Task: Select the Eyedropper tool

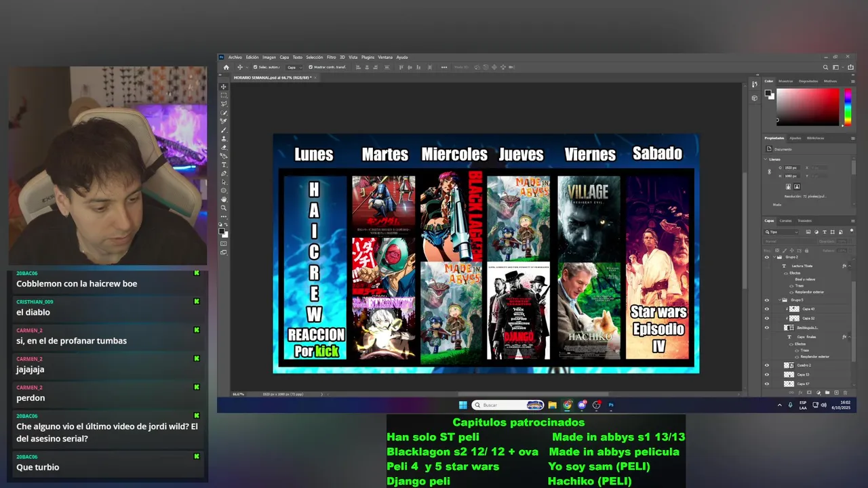Action: pyautogui.click(x=223, y=121)
